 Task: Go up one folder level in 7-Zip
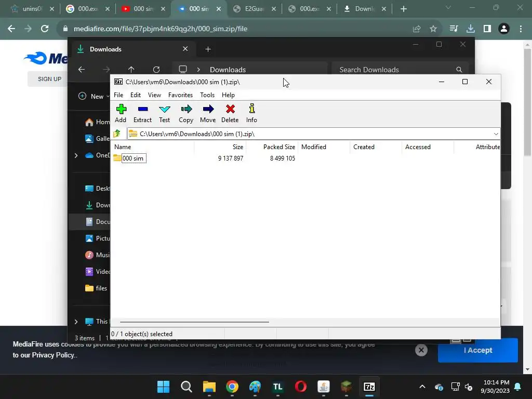pos(117,134)
